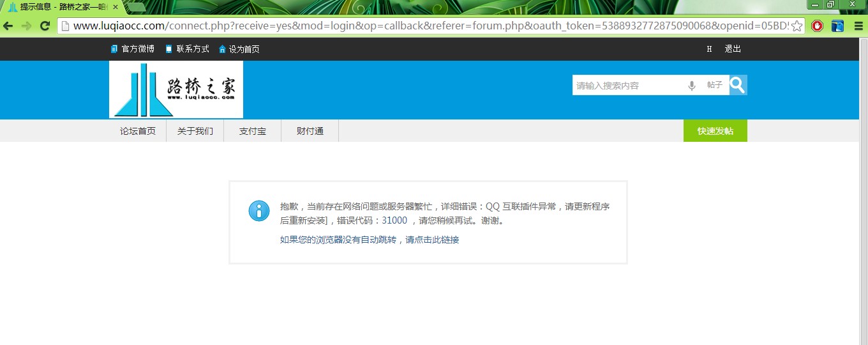Click the 如果您的浏览器没有自动跳转 redirect link
Image resolution: width=868 pixels, height=345 pixels.
coord(370,240)
